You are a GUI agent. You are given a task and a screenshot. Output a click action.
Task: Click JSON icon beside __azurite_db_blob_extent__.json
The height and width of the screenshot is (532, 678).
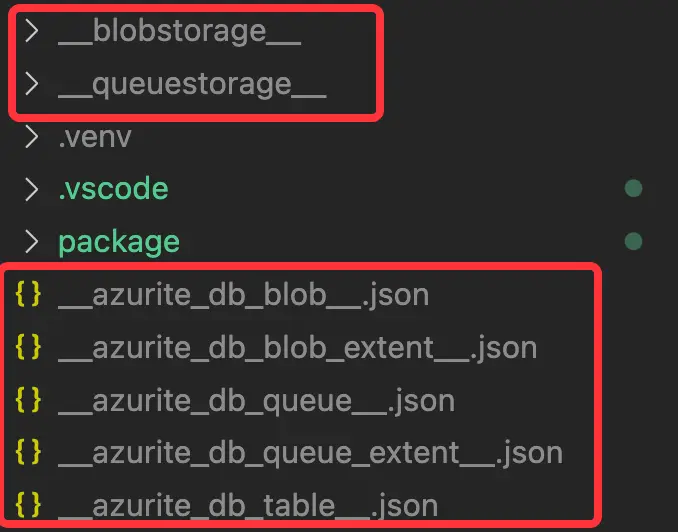tap(29, 348)
